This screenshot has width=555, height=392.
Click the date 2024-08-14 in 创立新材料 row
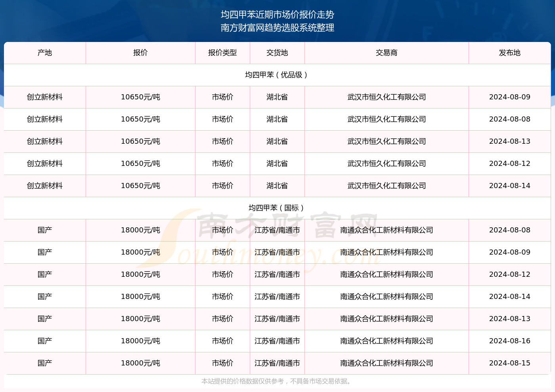click(510, 186)
